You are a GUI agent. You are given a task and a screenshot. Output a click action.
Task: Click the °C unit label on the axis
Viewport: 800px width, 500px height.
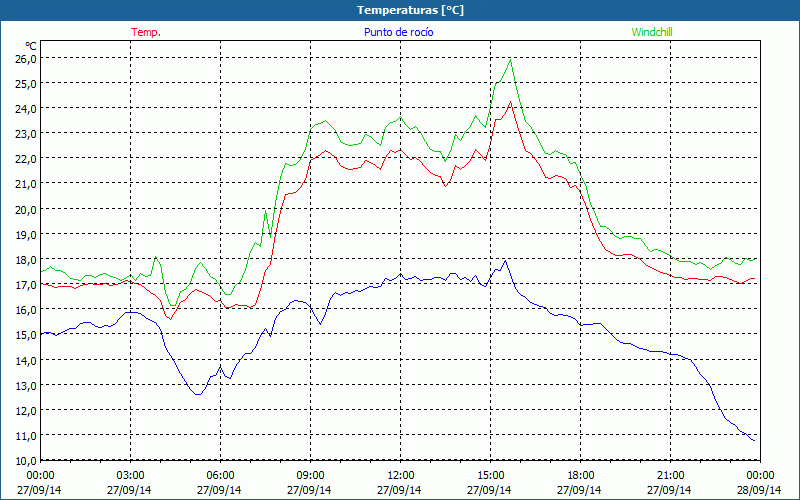click(31, 46)
